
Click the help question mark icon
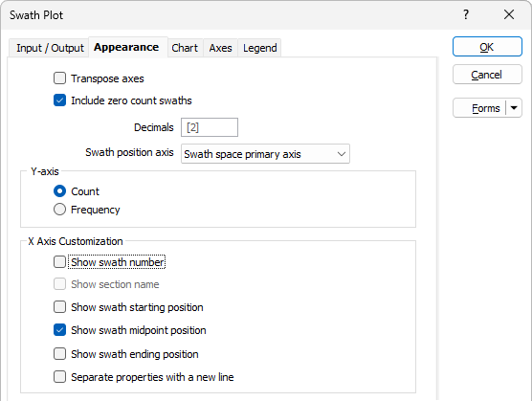tap(466, 14)
